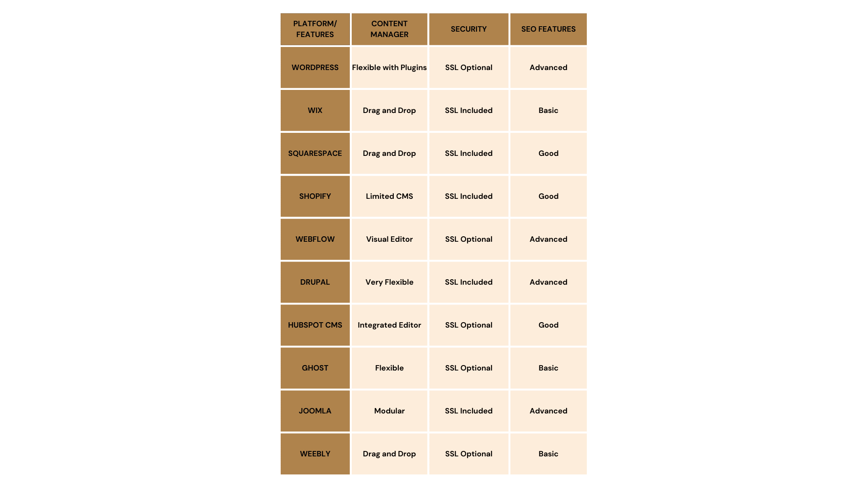Click the HUBSPOT CMS row
The width and height of the screenshot is (868, 488).
[x=434, y=325]
